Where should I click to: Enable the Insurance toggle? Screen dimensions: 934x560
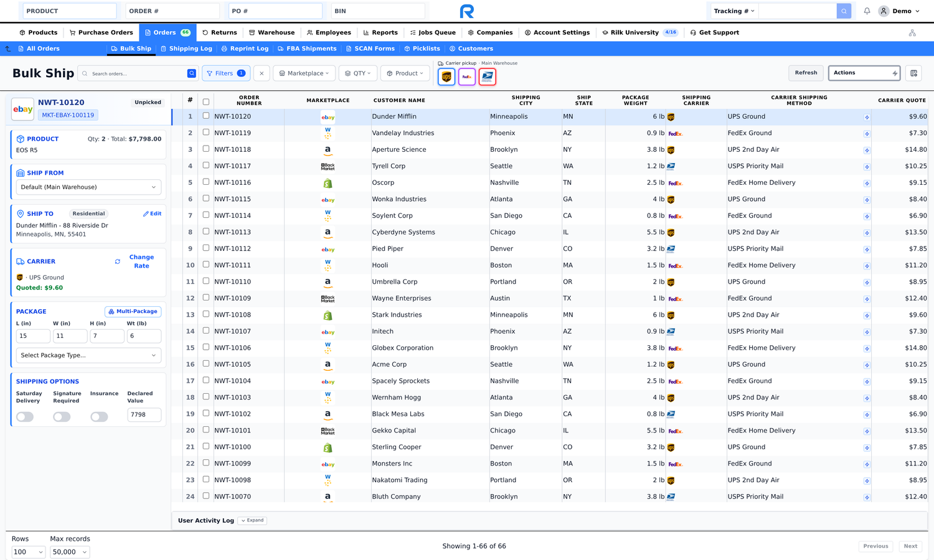(99, 417)
